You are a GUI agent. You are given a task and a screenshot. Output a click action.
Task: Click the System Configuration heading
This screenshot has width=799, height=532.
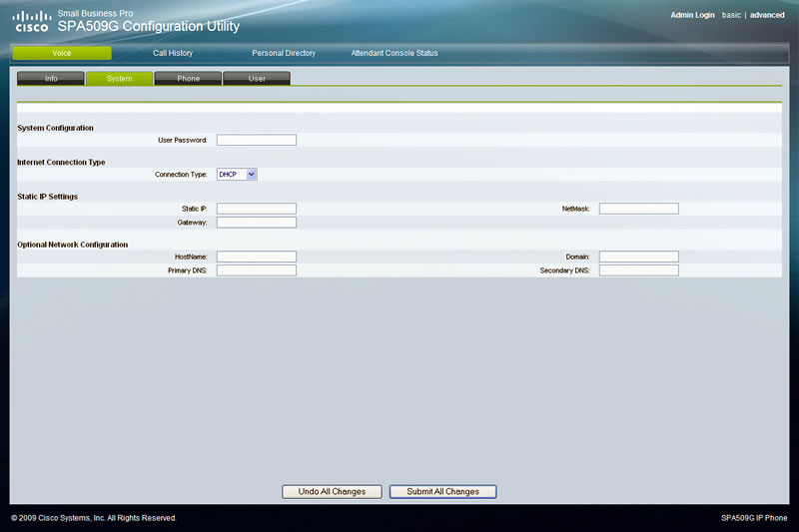(x=56, y=128)
